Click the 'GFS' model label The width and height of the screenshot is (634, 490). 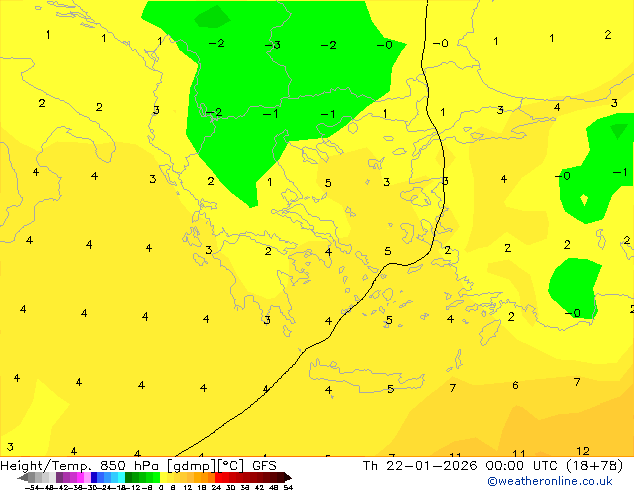pyautogui.click(x=264, y=466)
